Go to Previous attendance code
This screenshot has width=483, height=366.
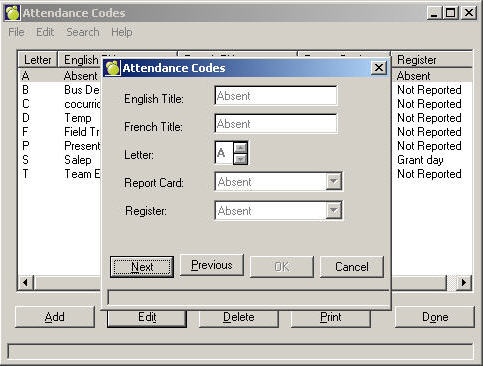point(212,265)
